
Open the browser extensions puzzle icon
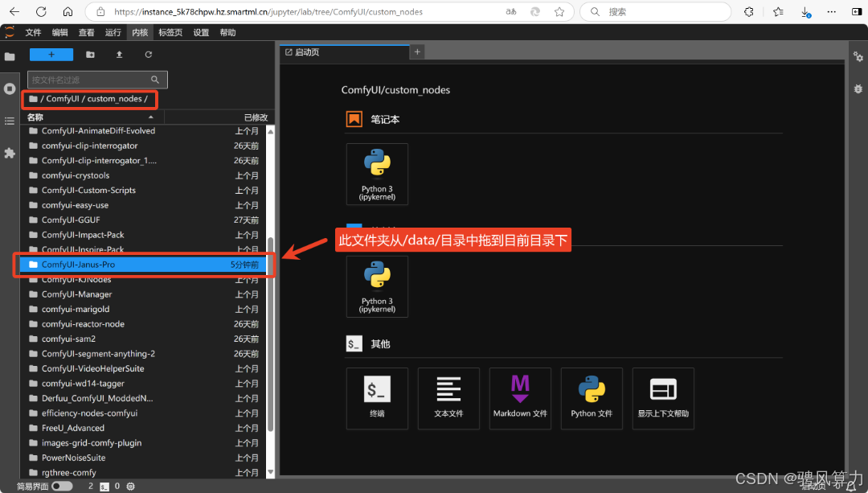[749, 11]
